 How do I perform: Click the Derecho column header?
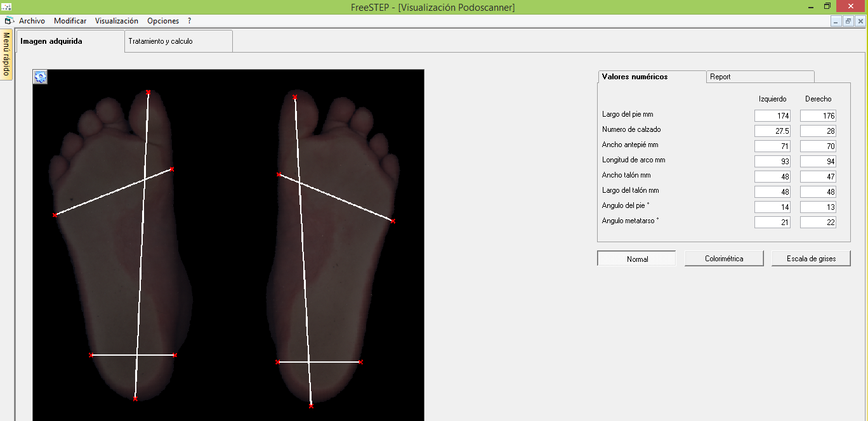point(818,99)
